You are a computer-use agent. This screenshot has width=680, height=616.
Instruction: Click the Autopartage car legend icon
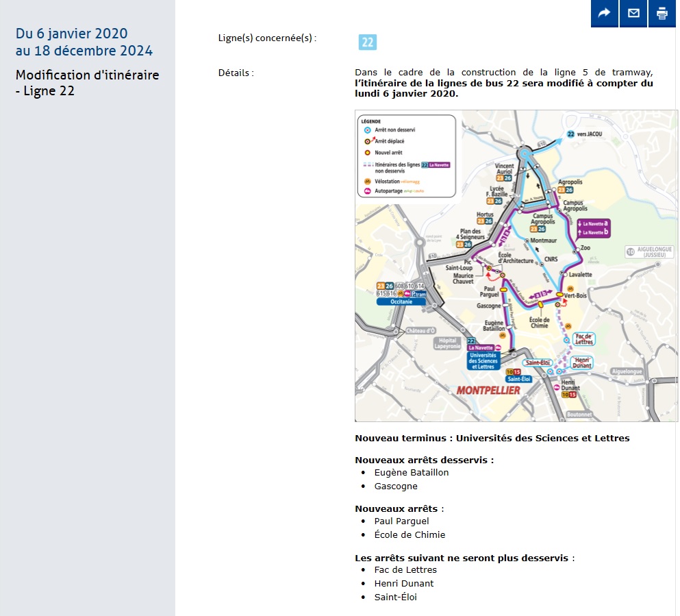368,192
